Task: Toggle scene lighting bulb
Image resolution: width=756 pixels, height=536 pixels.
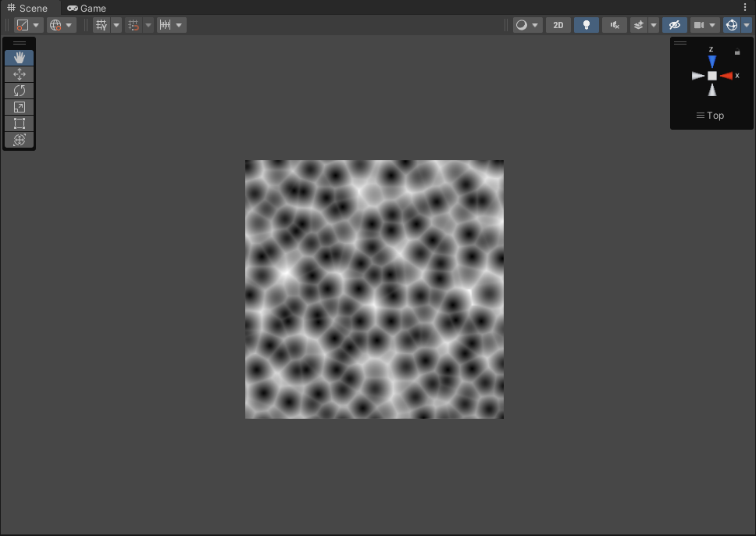Action: pos(586,24)
